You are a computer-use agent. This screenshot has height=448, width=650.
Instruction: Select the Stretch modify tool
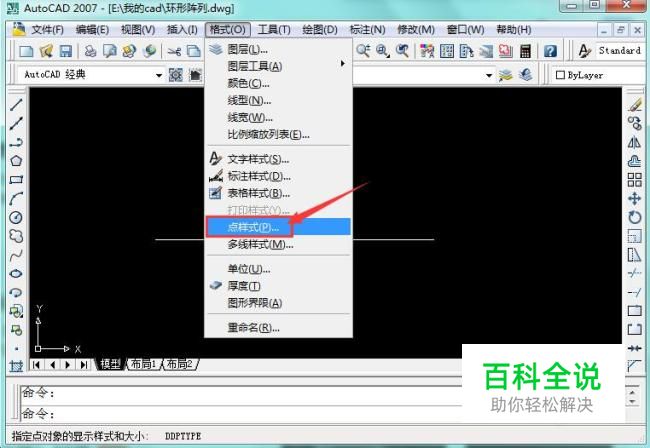tap(634, 255)
